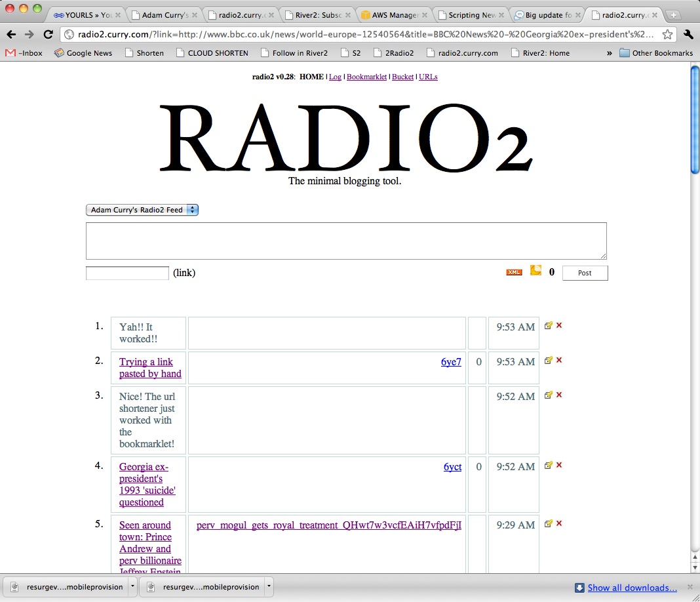Click the address bar URL
This screenshot has width=700, height=602.
[365, 34]
